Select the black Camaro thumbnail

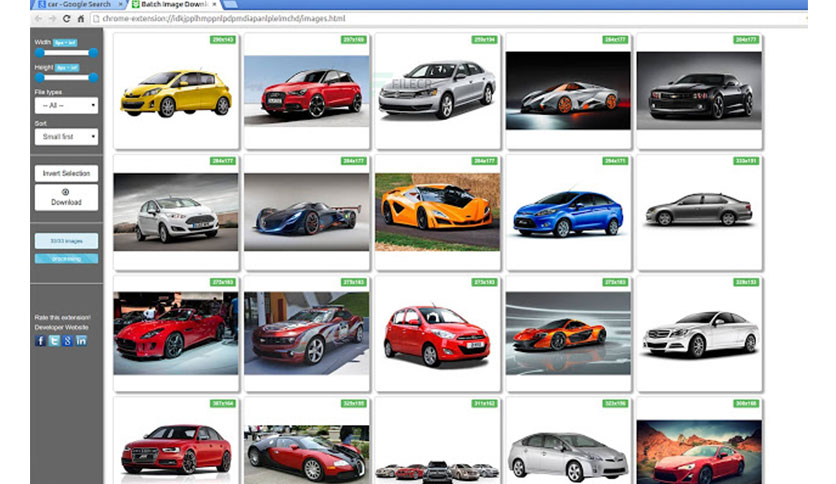click(699, 90)
